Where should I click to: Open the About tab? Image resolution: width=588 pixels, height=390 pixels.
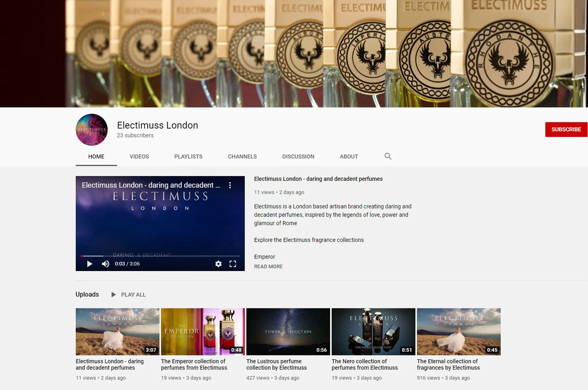pos(349,157)
